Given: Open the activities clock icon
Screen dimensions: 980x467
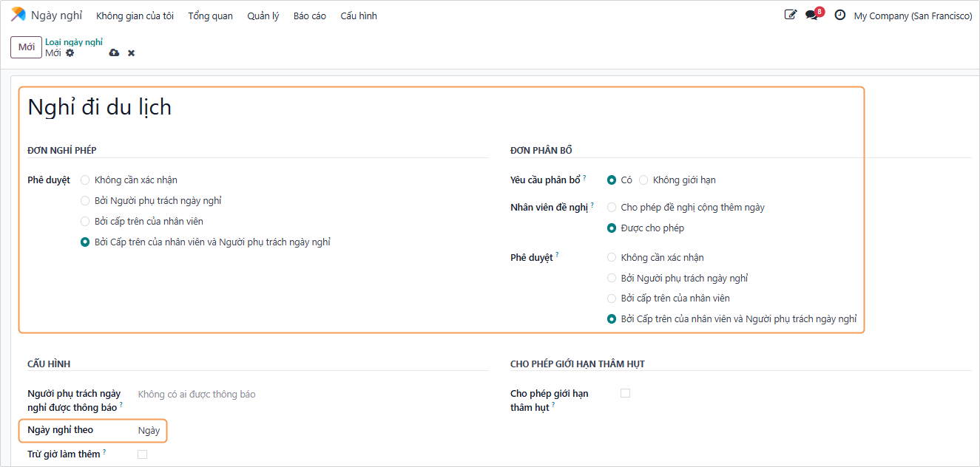Looking at the screenshot, I should pyautogui.click(x=839, y=15).
